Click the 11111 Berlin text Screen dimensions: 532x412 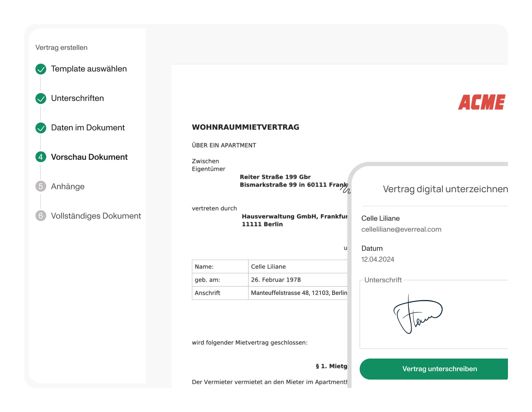pos(262,224)
